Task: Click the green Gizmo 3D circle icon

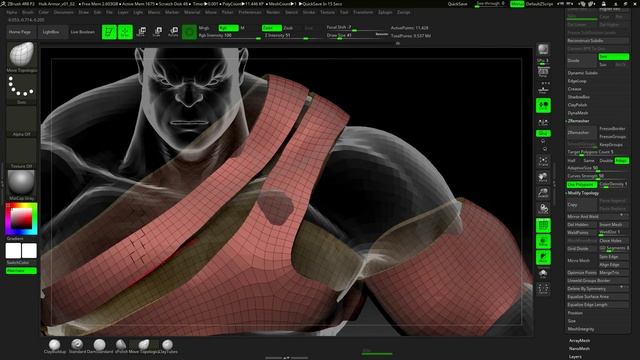Action: 189,32
